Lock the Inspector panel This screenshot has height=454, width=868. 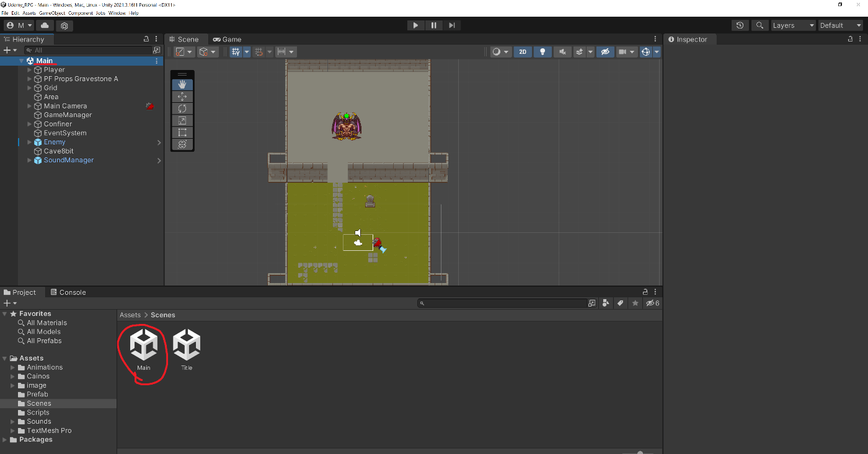pyautogui.click(x=851, y=39)
